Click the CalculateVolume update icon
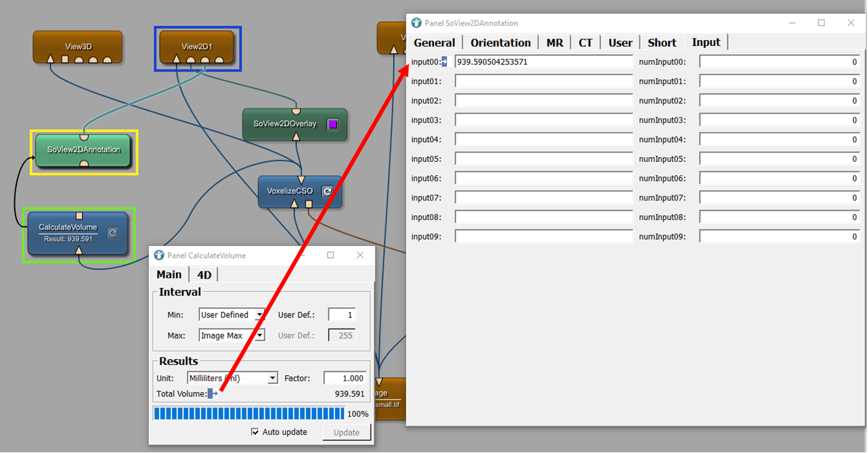Screen dimensions: 868x453 (113, 233)
